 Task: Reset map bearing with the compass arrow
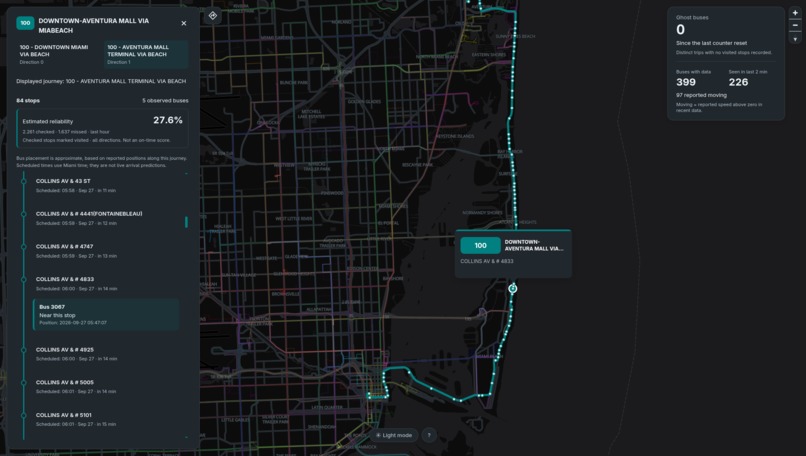[x=795, y=39]
